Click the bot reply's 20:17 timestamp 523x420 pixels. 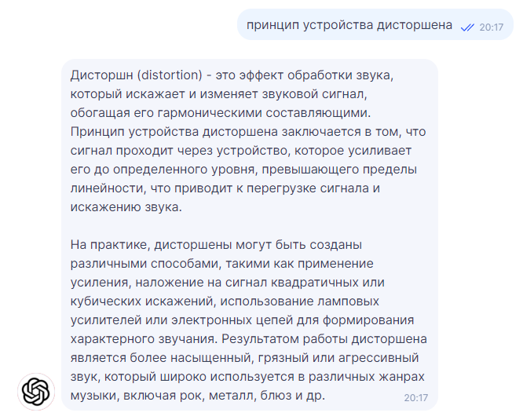(x=415, y=398)
